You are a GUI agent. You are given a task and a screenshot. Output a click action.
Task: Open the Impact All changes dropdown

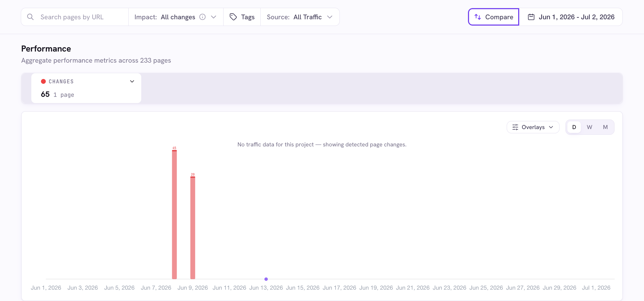tap(175, 17)
